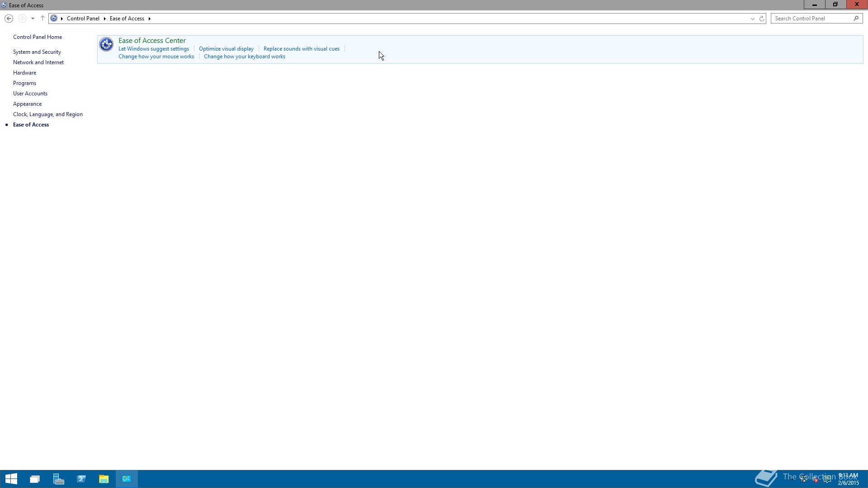Restore down the Ease of Access window
This screenshot has width=868, height=488.
(x=835, y=5)
